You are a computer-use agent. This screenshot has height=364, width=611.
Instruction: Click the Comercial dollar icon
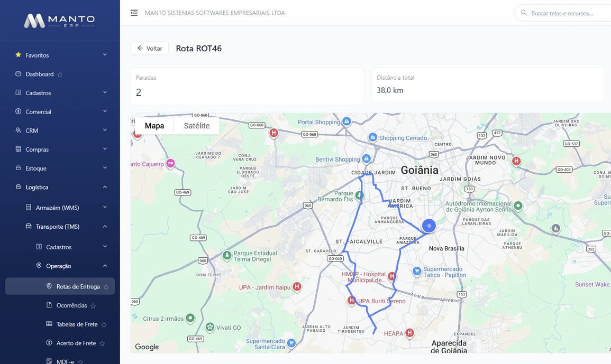click(19, 111)
